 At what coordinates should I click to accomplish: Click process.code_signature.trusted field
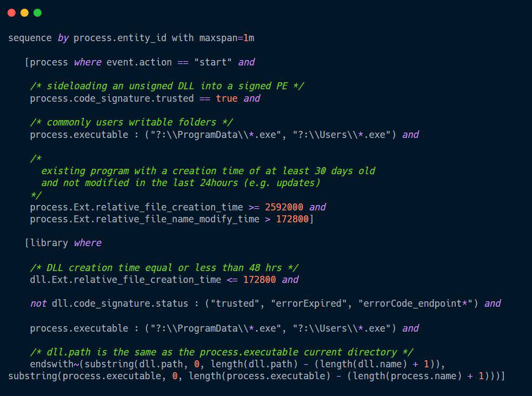pyautogui.click(x=112, y=98)
